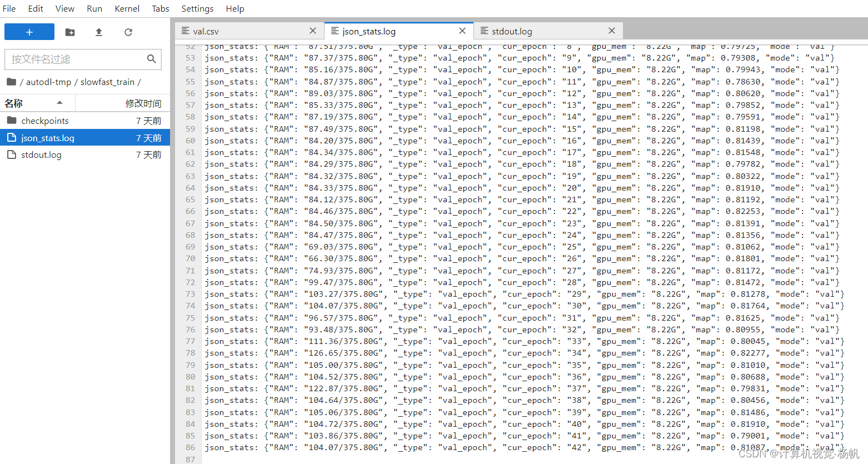Click the file icon beside stdout.log in list
Screen dimensions: 868x464
[x=12, y=154]
